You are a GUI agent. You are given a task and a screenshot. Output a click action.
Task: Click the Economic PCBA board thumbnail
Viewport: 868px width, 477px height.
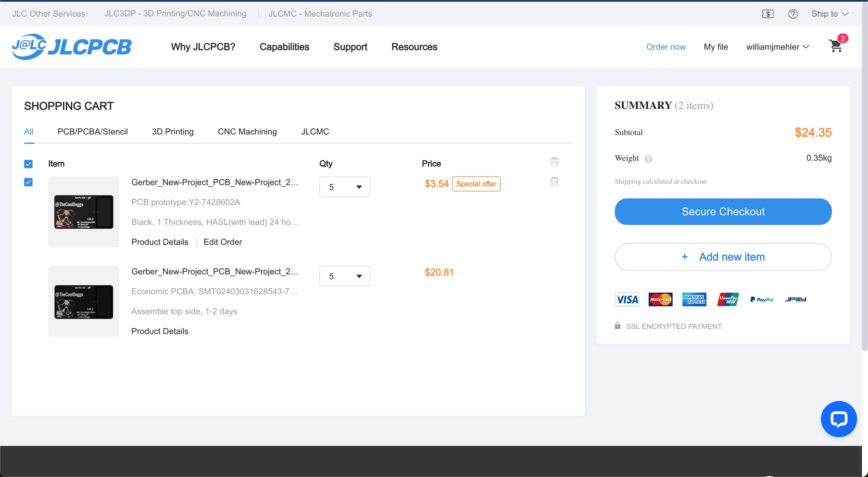click(83, 302)
